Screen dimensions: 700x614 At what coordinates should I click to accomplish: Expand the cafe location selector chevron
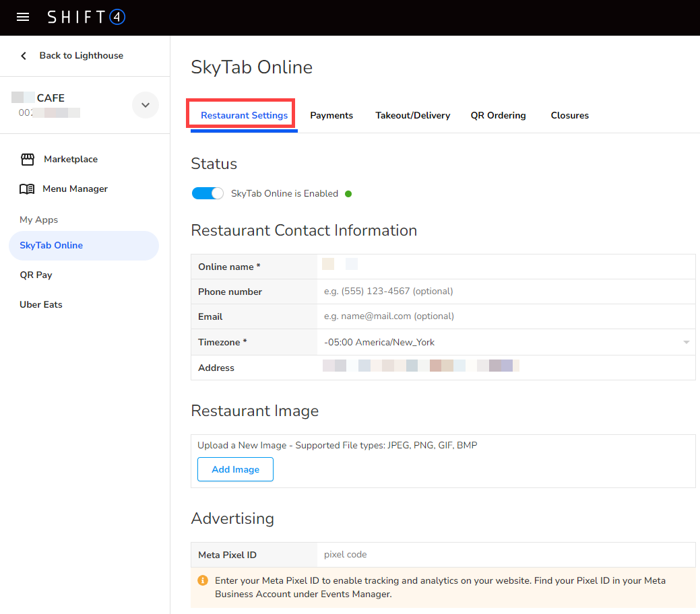[146, 105]
